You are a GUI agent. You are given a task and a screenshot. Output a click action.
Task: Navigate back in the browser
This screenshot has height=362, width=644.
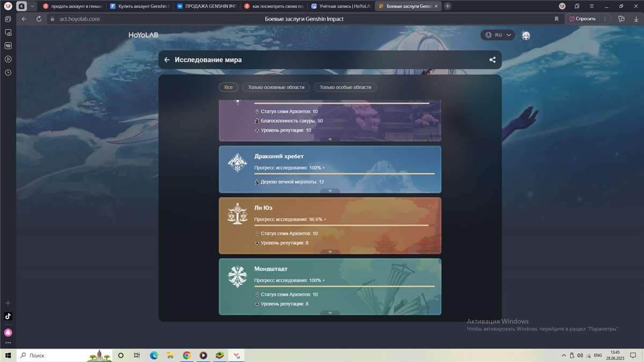[x=24, y=19]
